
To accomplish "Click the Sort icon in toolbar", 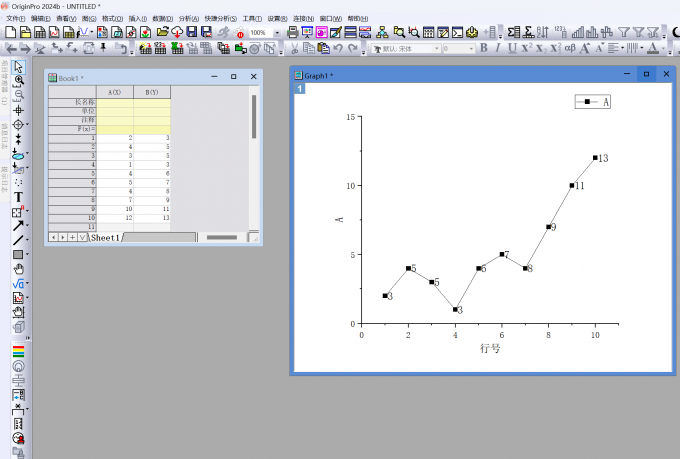I will click(x=543, y=32).
